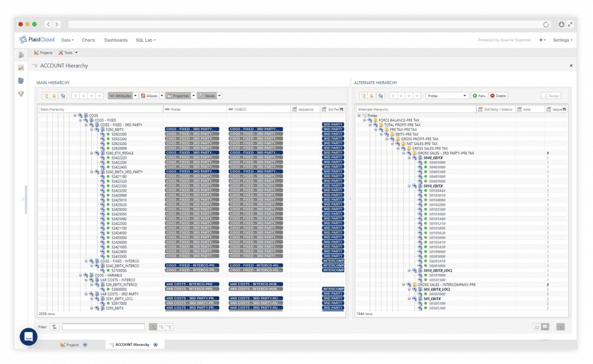
Task: Collapse the 5010_EBITX alternate node
Action: [409, 186]
